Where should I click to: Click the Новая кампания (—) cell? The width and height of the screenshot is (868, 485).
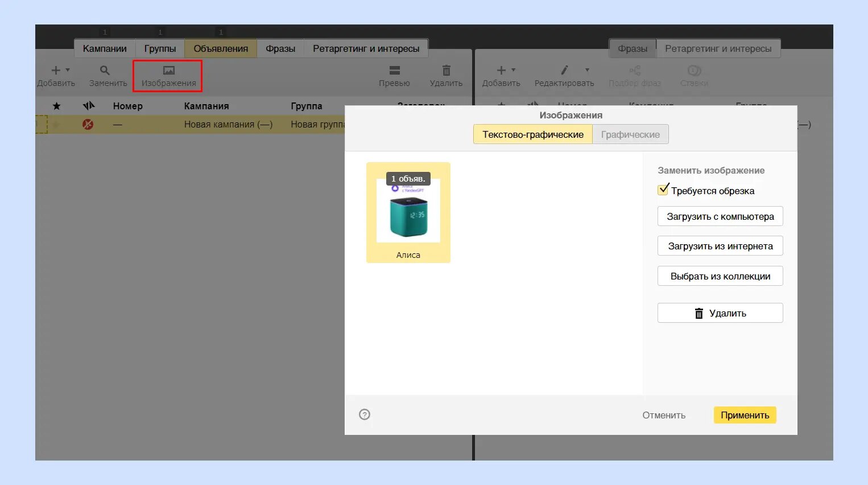coord(228,124)
